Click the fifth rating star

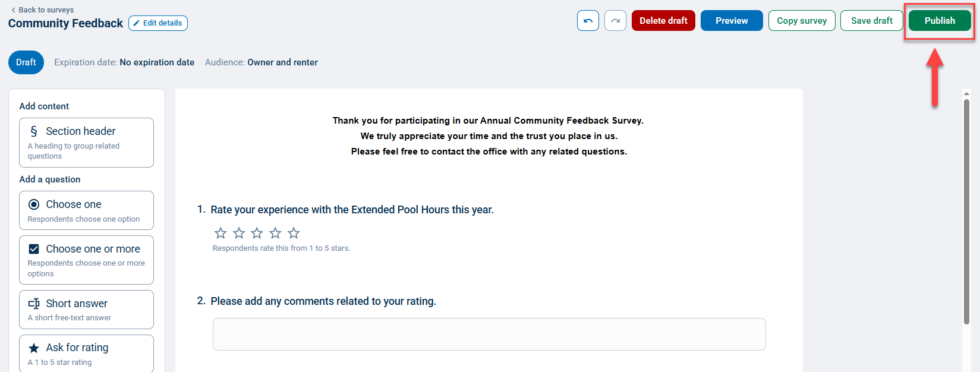(x=294, y=233)
